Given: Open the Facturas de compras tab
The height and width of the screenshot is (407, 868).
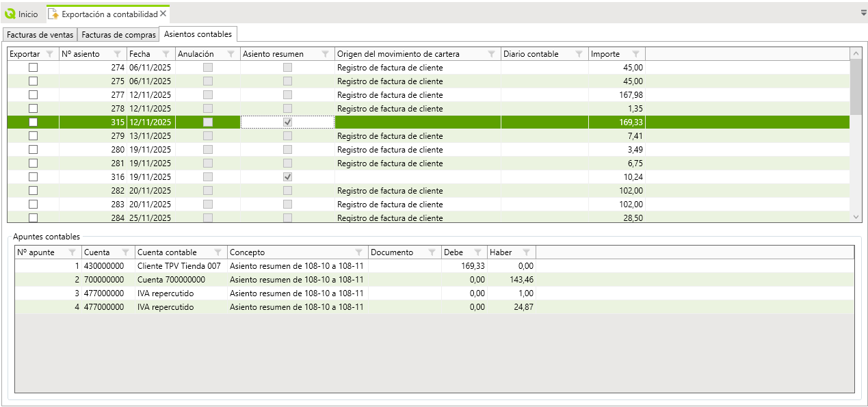Looking at the screenshot, I should point(118,35).
